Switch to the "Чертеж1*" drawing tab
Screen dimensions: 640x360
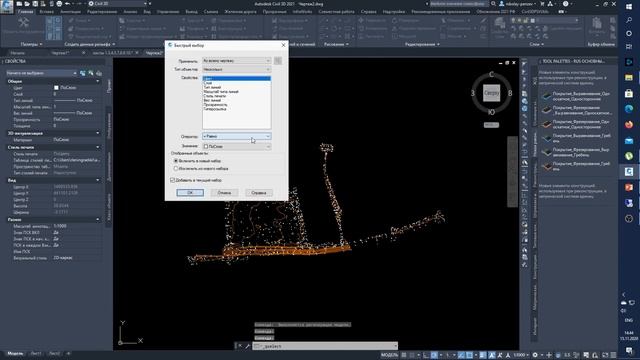tap(60, 53)
